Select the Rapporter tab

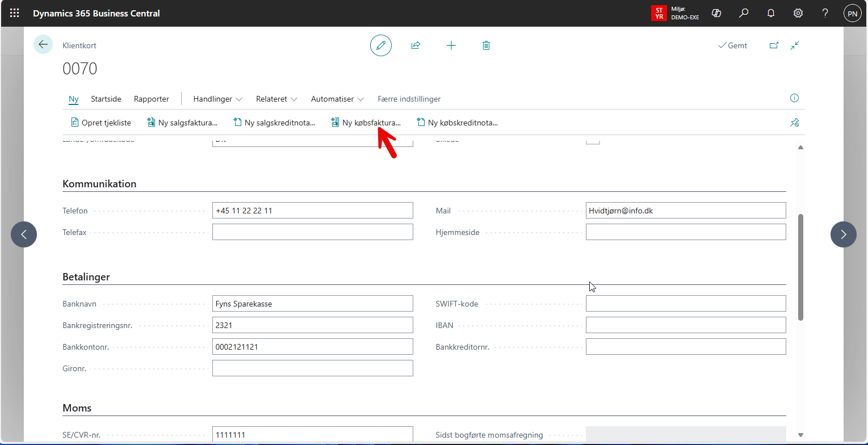[x=152, y=99]
